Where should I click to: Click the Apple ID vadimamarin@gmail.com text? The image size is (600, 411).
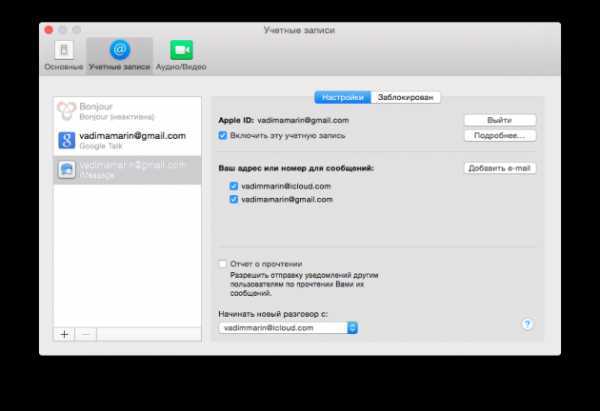[x=284, y=120]
